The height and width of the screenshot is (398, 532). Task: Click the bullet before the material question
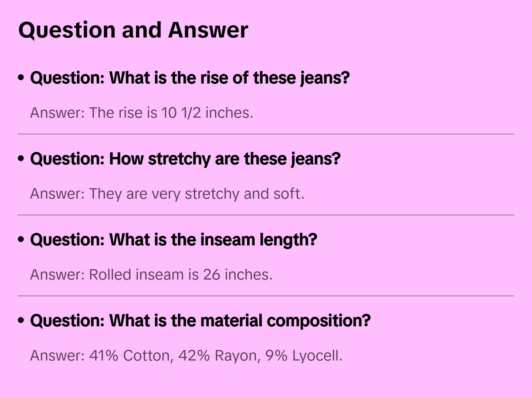point(21,320)
